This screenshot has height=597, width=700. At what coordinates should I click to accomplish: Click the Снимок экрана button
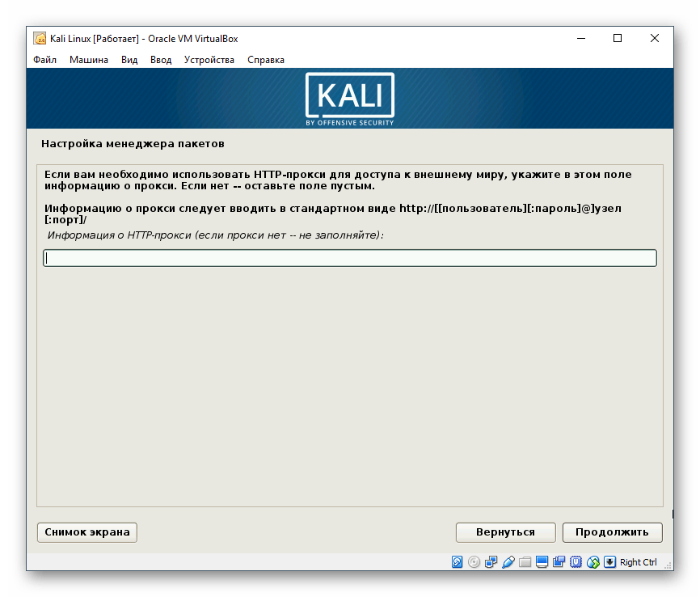click(x=86, y=532)
